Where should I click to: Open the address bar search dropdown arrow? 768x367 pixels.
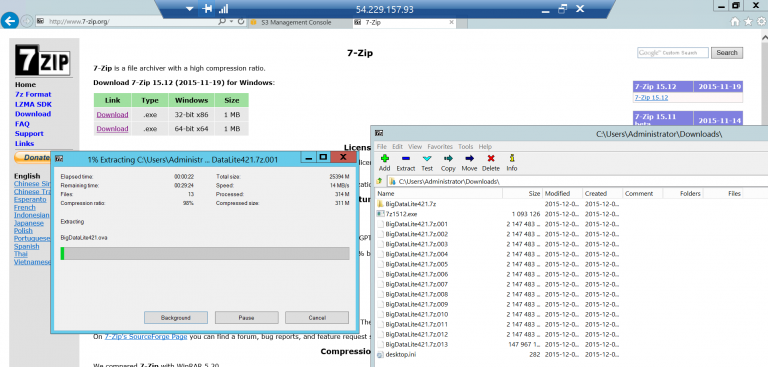tap(231, 22)
